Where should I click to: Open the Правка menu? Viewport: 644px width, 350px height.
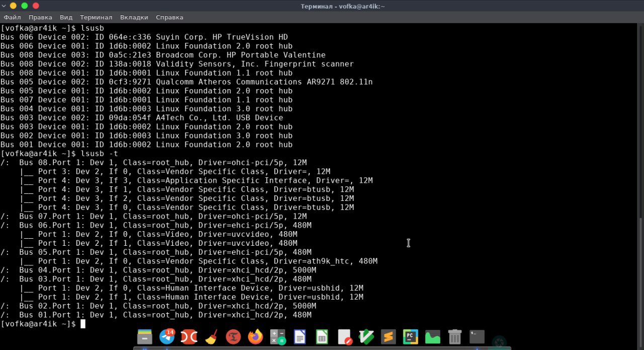tap(40, 17)
